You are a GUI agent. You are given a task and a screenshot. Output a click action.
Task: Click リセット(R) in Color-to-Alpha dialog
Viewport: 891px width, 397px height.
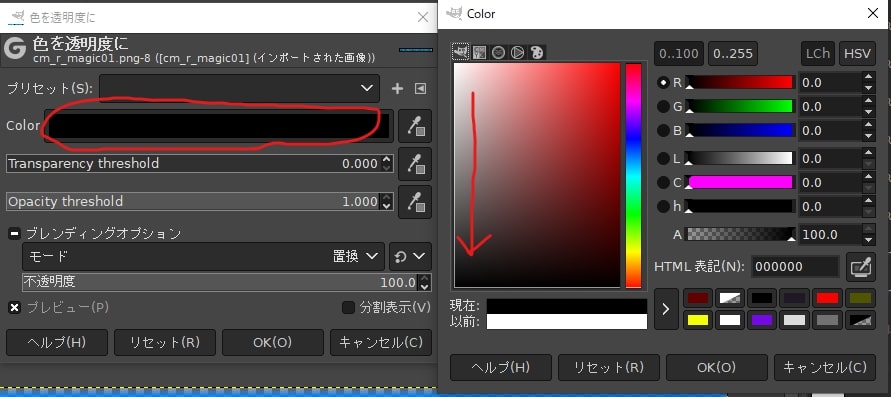tap(165, 342)
